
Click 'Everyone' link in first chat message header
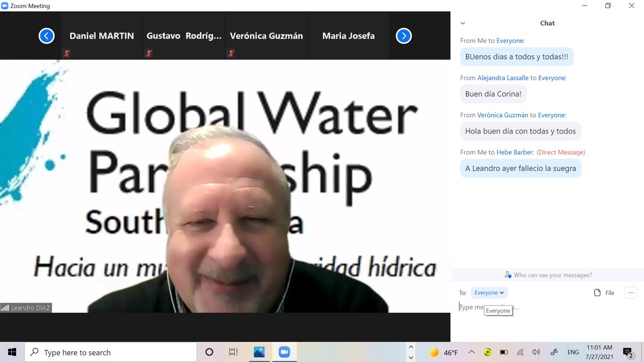(x=509, y=41)
